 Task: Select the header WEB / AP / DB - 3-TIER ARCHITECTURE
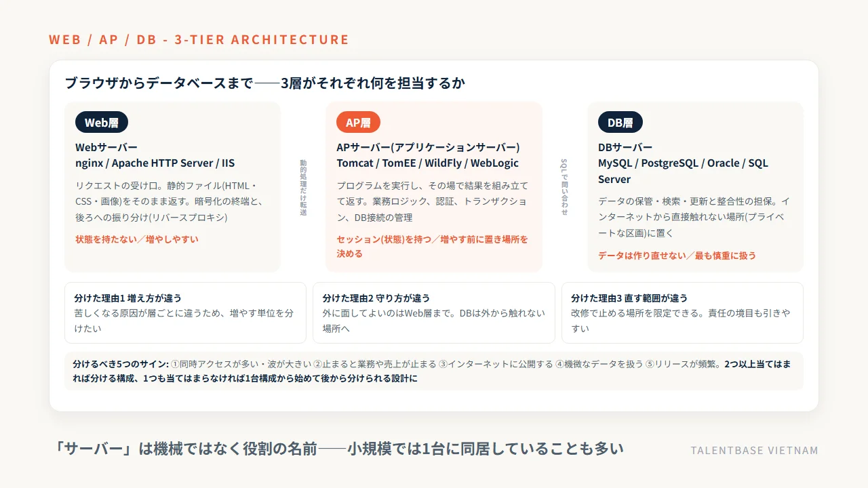(x=199, y=39)
